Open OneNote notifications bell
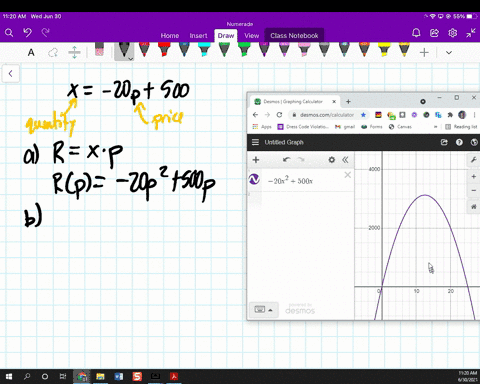 point(416,33)
